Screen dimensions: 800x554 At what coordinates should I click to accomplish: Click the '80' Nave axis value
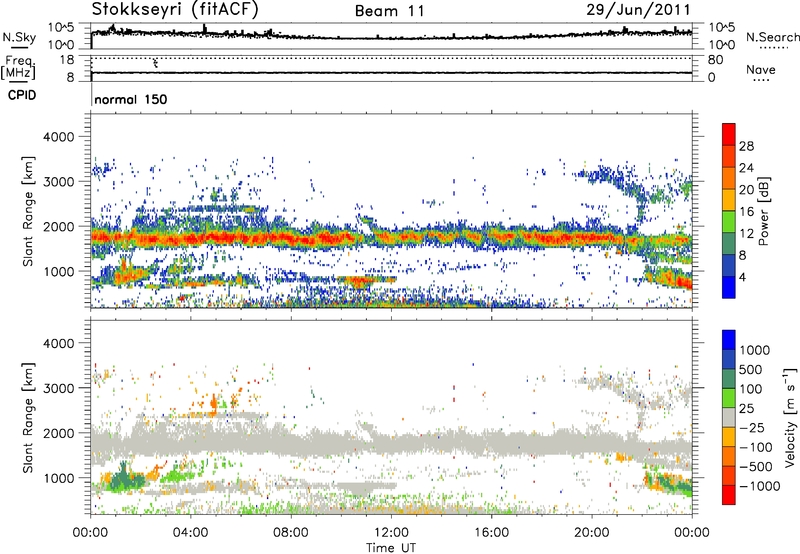716,60
